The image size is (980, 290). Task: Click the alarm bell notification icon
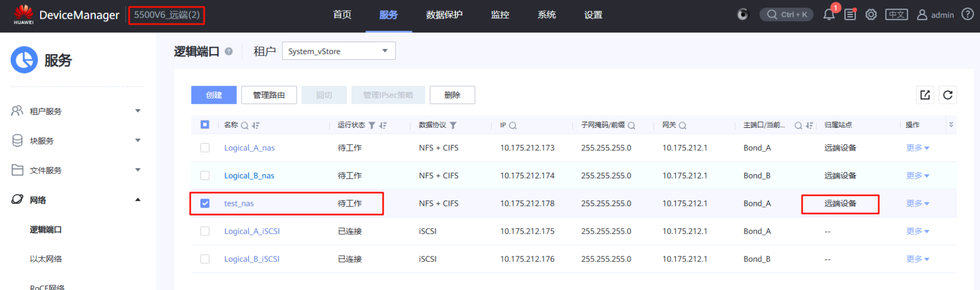tap(828, 14)
